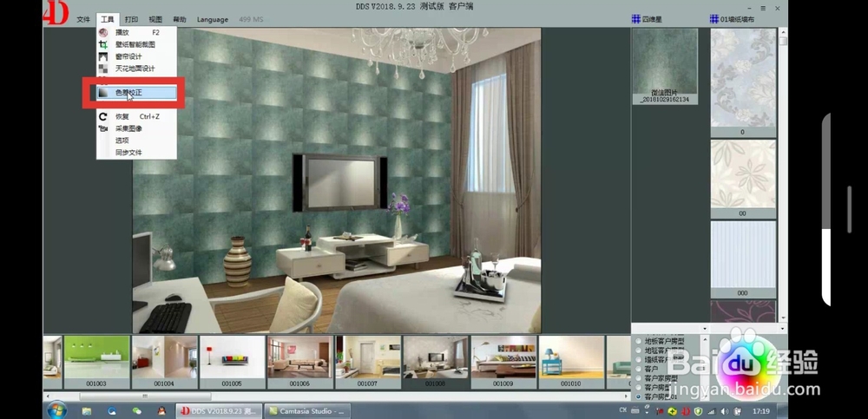Select the 地毯客户房型 radio button
868x419 pixels.
click(x=638, y=350)
